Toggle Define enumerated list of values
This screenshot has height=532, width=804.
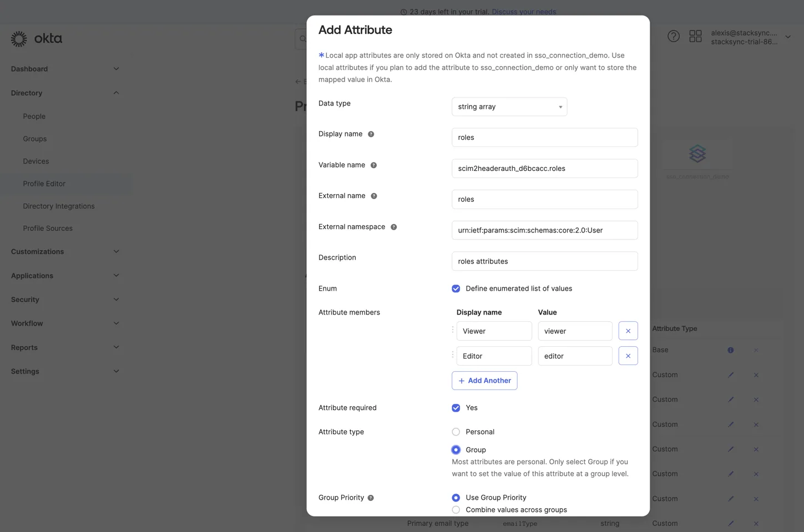point(456,288)
